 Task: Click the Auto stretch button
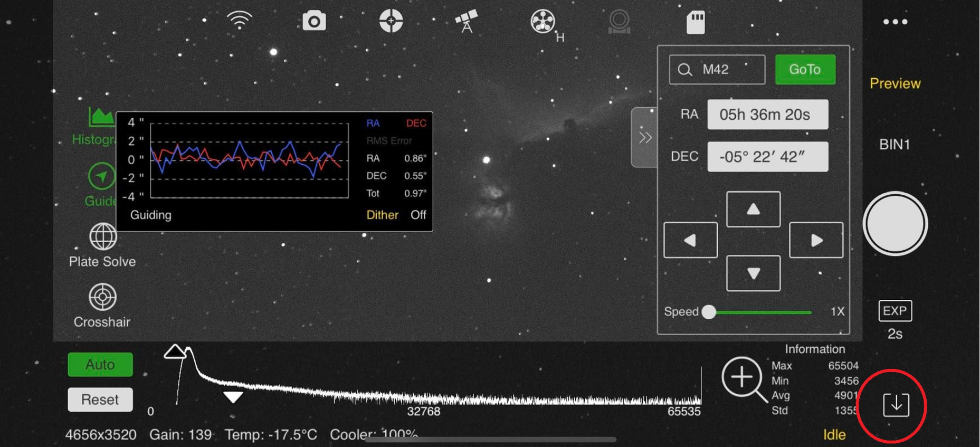[x=100, y=365]
